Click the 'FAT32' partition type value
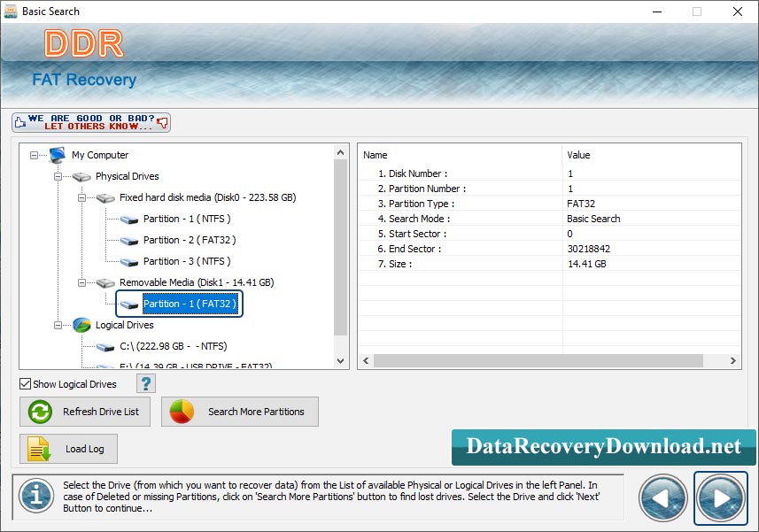 [581, 204]
